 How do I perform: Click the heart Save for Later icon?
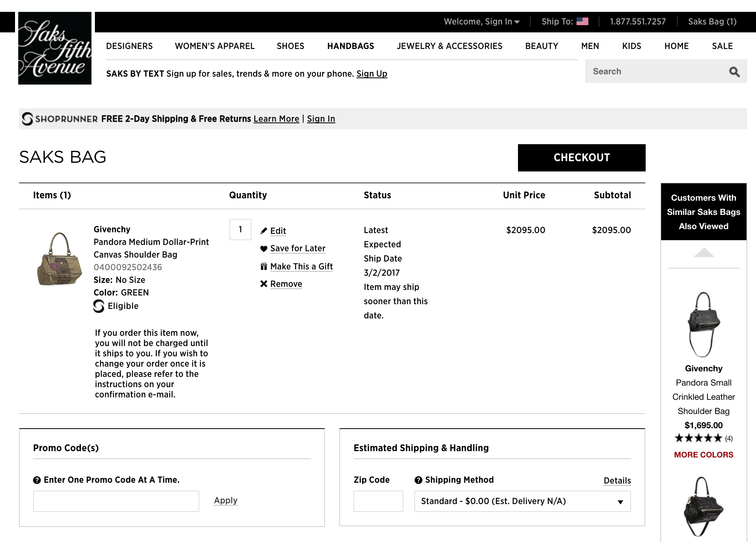[264, 248]
